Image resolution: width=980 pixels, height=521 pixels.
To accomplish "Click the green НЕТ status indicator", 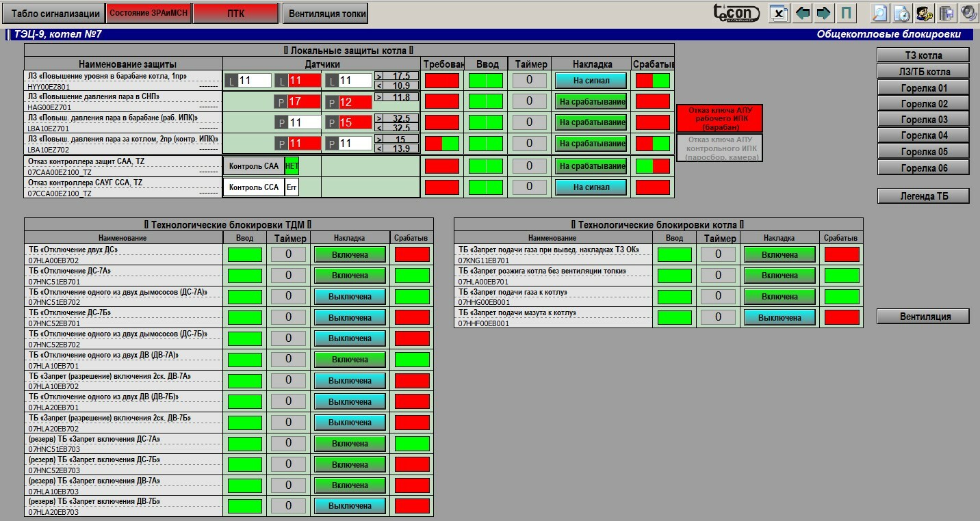I will click(292, 166).
